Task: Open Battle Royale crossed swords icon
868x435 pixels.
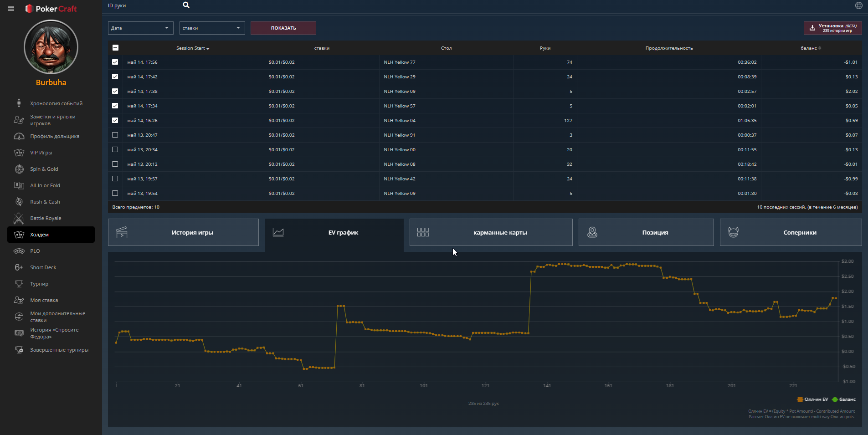Action: click(x=19, y=218)
